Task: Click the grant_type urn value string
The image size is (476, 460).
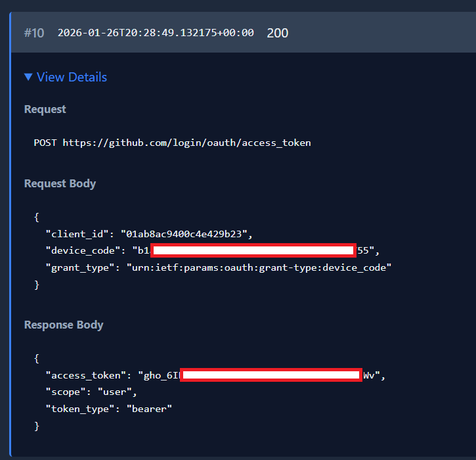Action: [259, 267]
